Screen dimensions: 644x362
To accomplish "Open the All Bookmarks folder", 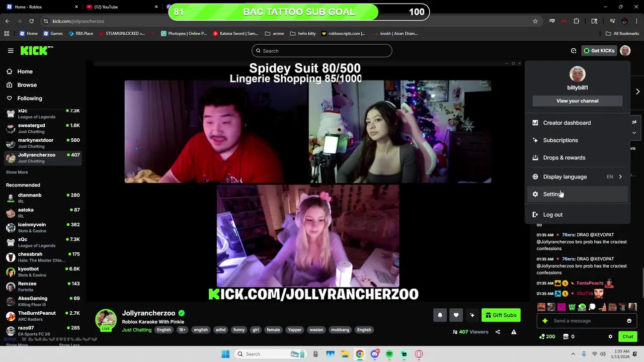I will (x=622, y=34).
